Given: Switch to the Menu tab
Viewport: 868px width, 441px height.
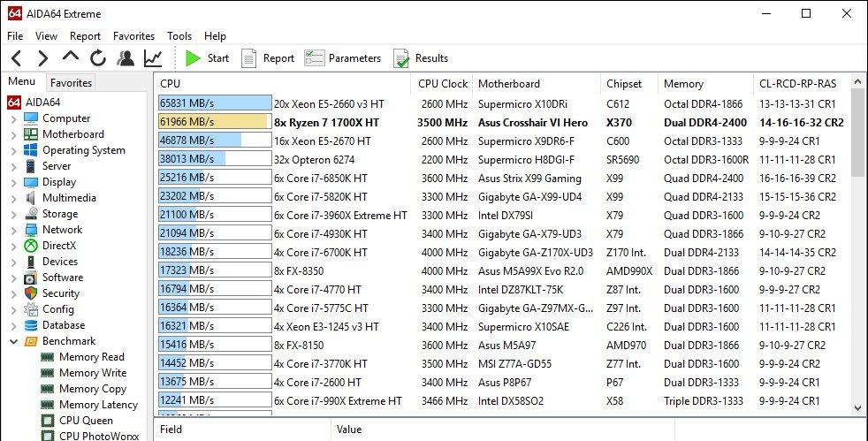Looking at the screenshot, I should coord(21,81).
